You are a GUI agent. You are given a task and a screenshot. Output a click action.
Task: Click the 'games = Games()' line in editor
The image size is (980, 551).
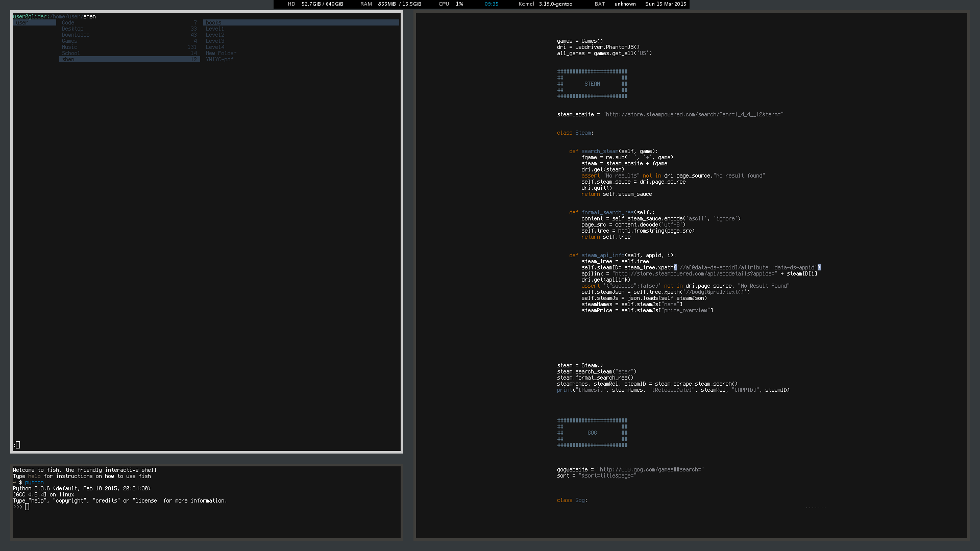pos(580,41)
